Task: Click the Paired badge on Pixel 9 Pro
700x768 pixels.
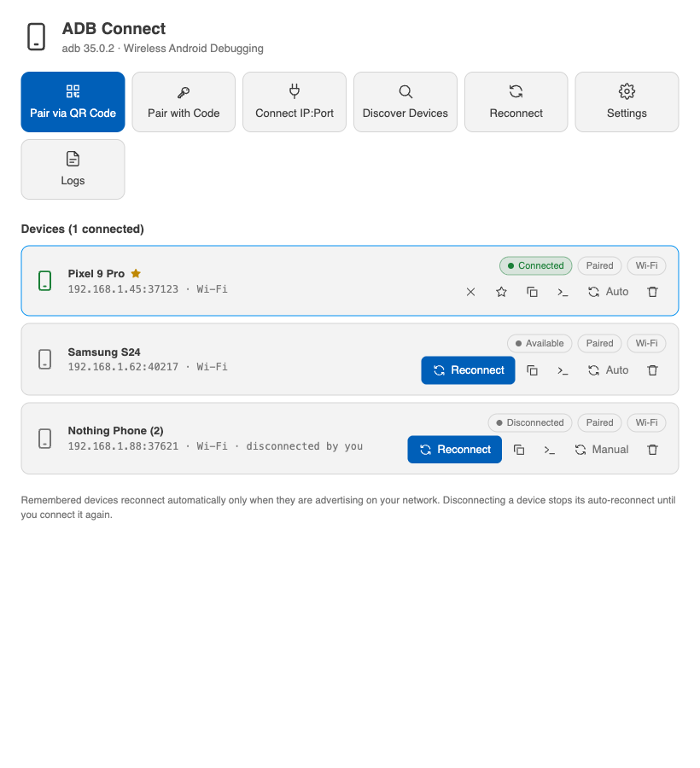Action: [599, 265]
